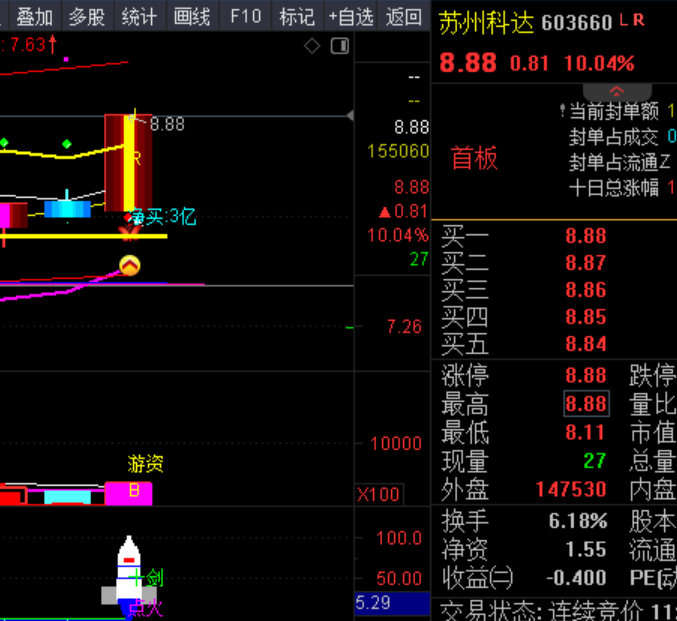Image resolution: width=677 pixels, height=621 pixels.
Task: Click the 首板 label
Action: [x=474, y=158]
